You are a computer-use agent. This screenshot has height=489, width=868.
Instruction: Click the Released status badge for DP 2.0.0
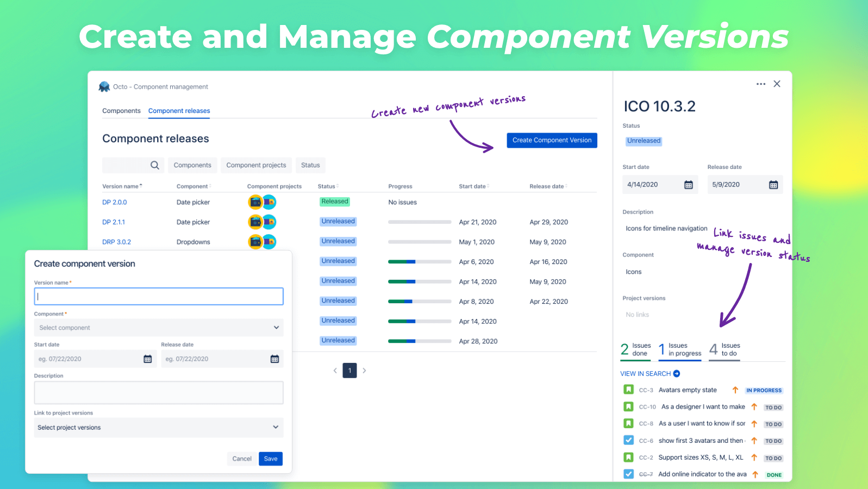point(335,202)
